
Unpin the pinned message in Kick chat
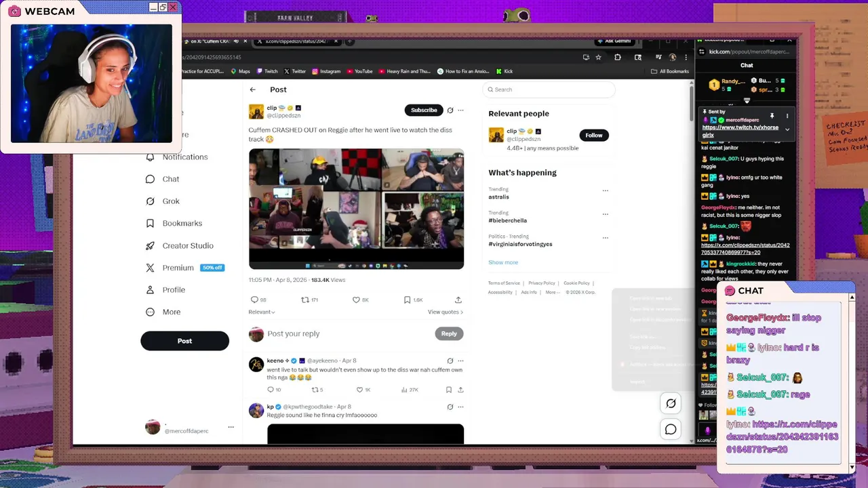click(772, 116)
